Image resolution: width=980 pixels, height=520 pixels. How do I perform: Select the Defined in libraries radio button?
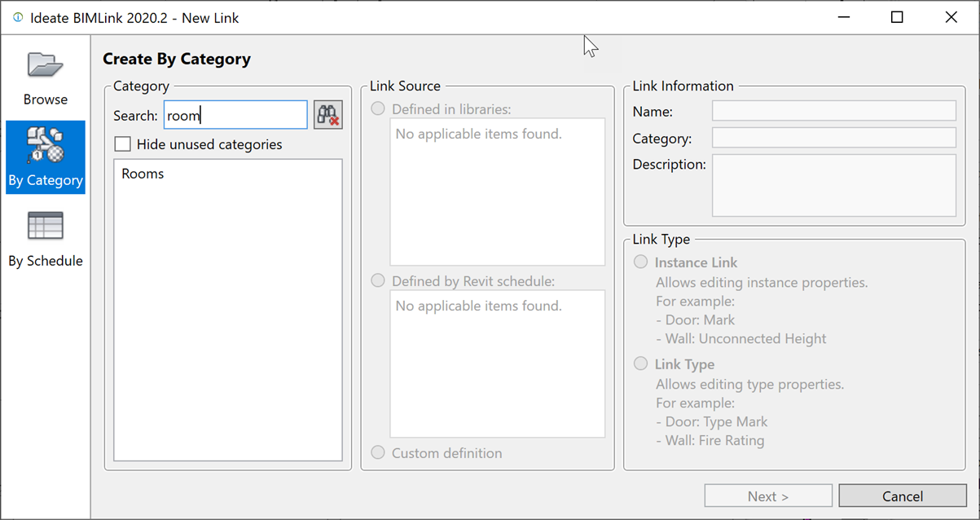tap(378, 108)
